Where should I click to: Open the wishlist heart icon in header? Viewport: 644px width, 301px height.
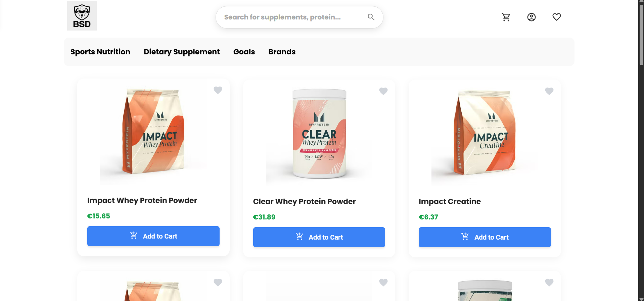(556, 17)
